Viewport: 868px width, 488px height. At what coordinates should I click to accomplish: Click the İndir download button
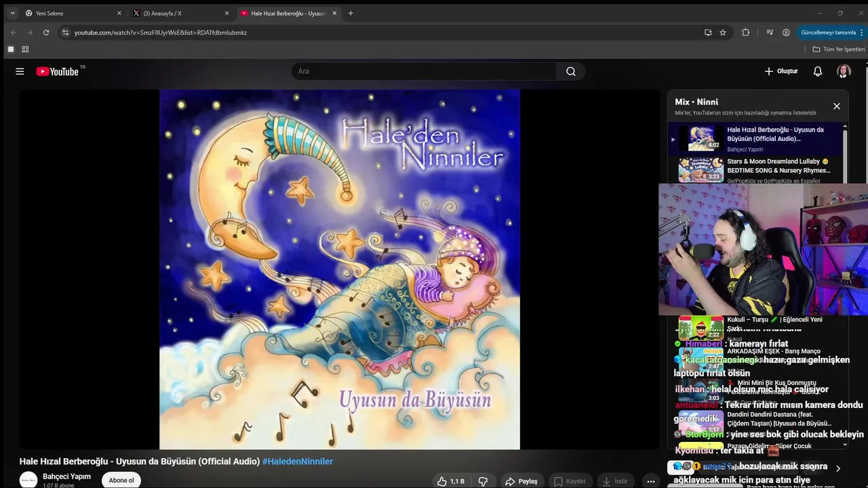pos(615,481)
